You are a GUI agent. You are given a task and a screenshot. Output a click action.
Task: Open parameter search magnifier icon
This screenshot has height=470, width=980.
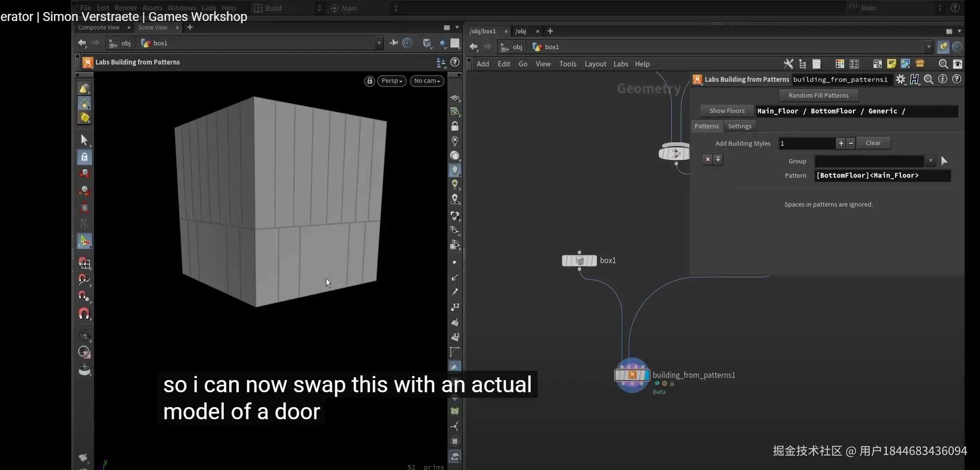928,80
